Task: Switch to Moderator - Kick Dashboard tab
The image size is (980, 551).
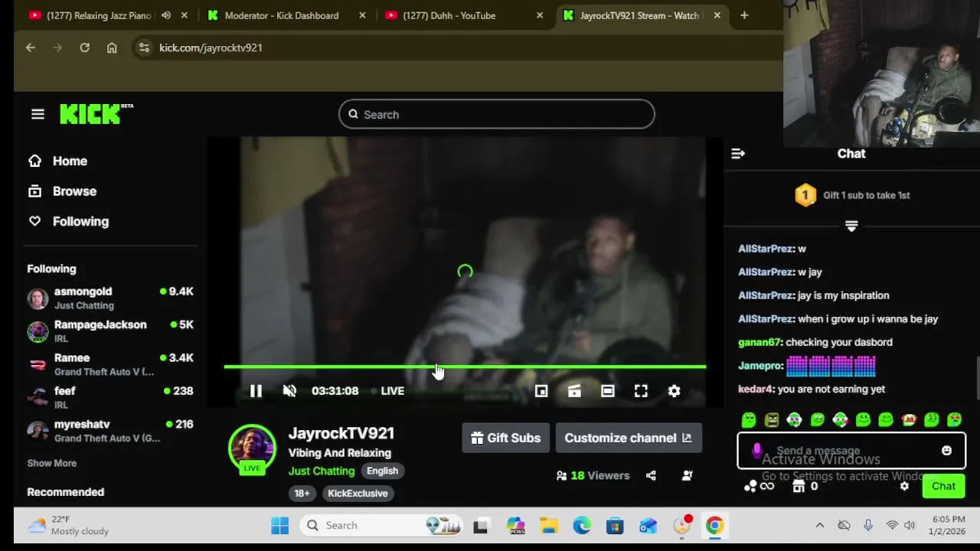Action: coord(282,15)
